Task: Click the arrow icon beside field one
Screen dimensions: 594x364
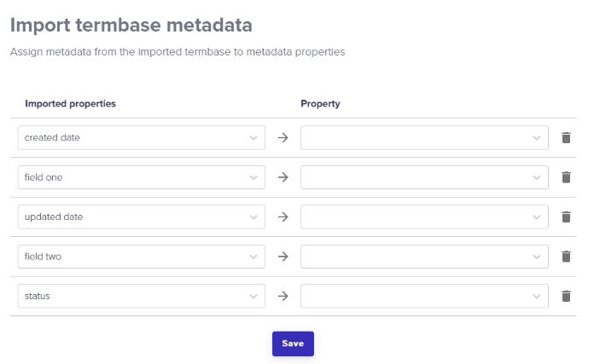Action: pos(283,177)
